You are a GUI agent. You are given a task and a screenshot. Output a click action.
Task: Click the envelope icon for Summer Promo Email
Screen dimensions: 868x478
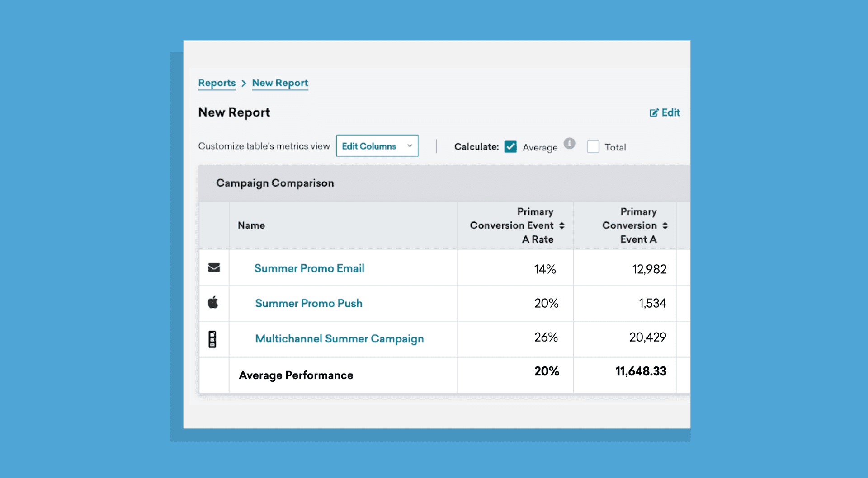(x=213, y=268)
